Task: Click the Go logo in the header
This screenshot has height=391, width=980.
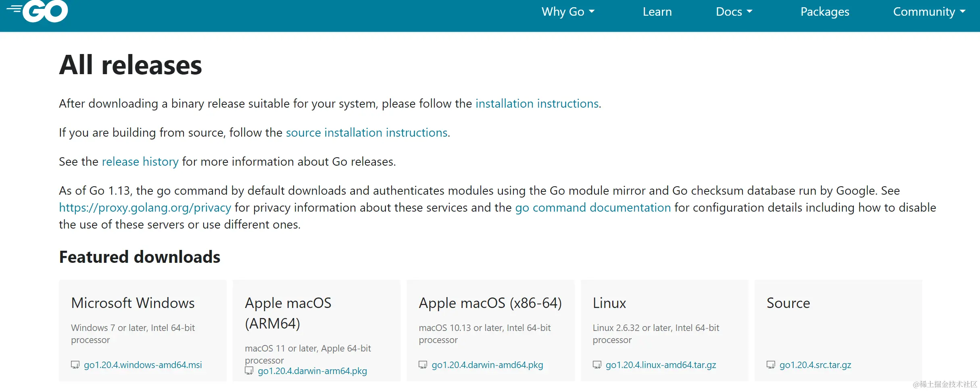Action: (37, 11)
